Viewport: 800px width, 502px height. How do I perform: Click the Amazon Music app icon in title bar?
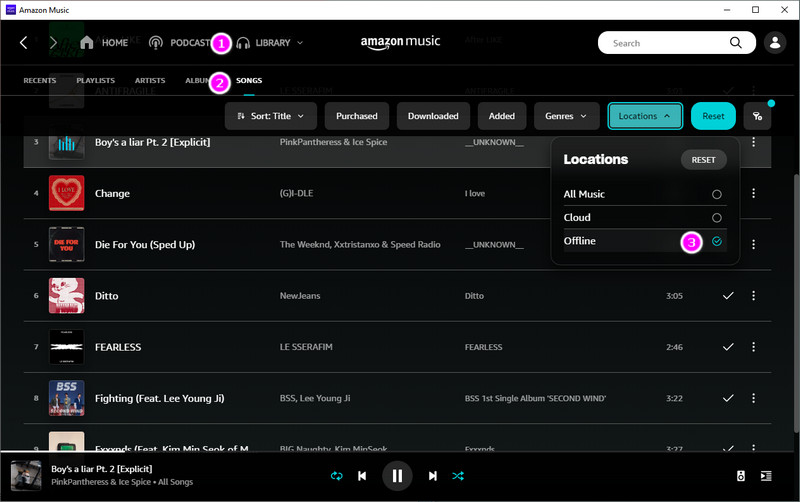pos(10,10)
